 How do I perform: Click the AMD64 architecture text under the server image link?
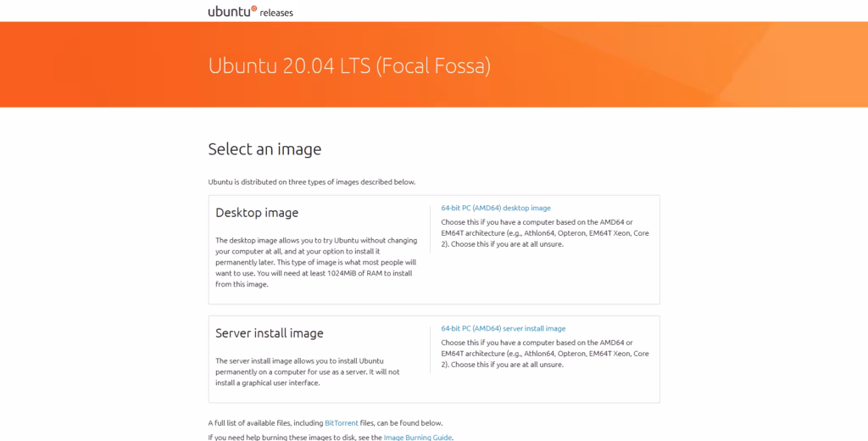[x=544, y=354]
